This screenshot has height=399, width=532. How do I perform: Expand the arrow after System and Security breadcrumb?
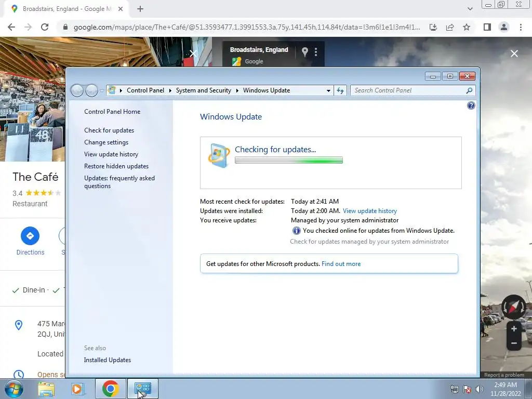tap(237, 90)
